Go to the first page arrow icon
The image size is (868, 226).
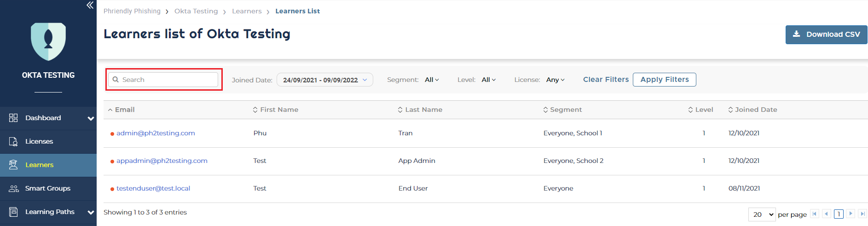pyautogui.click(x=815, y=214)
